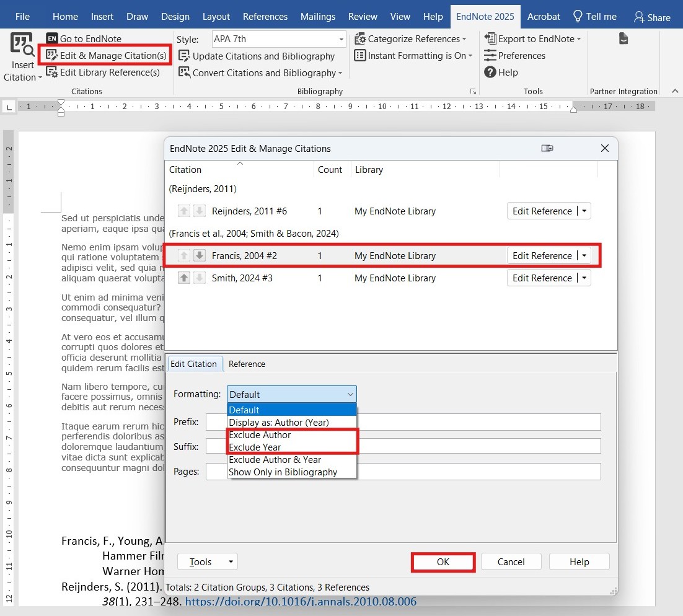This screenshot has height=616, width=683.
Task: Click Edit Reference for Smith, 2024 #3
Action: point(542,278)
